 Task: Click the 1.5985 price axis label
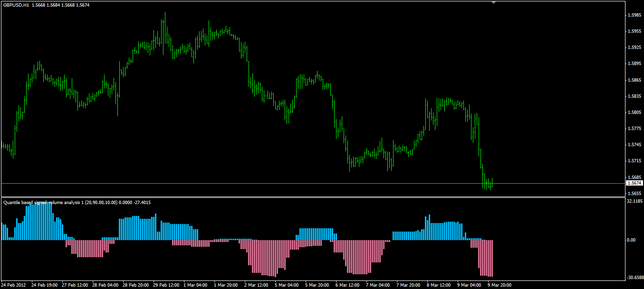pyautogui.click(x=634, y=15)
